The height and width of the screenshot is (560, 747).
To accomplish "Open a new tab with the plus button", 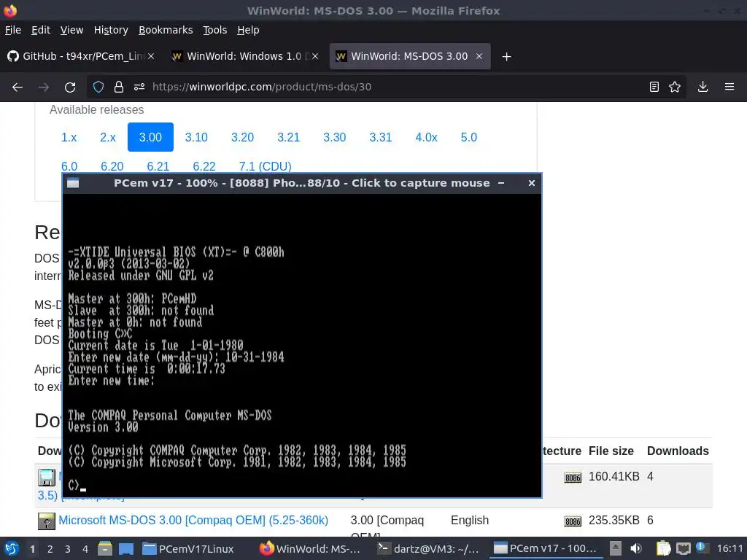I will point(506,57).
